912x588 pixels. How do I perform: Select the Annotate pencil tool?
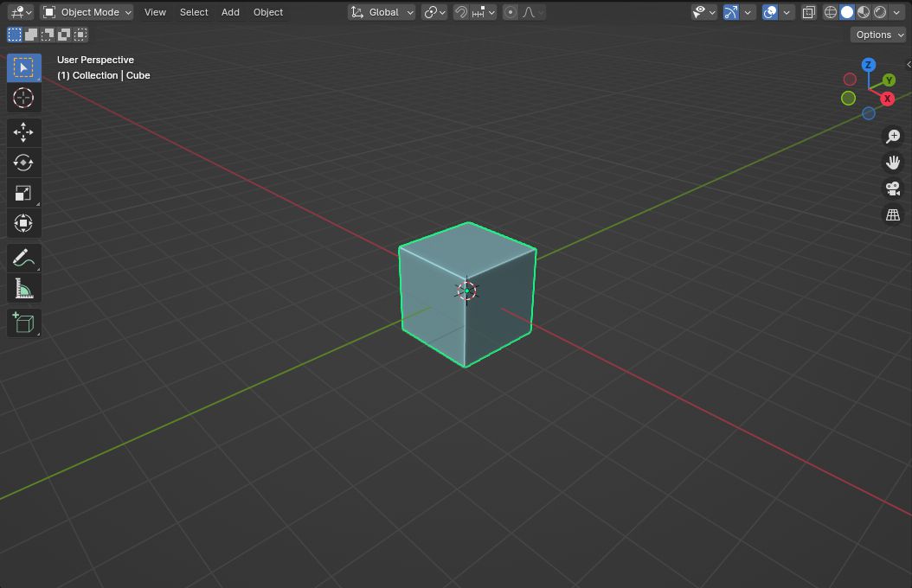point(23,258)
